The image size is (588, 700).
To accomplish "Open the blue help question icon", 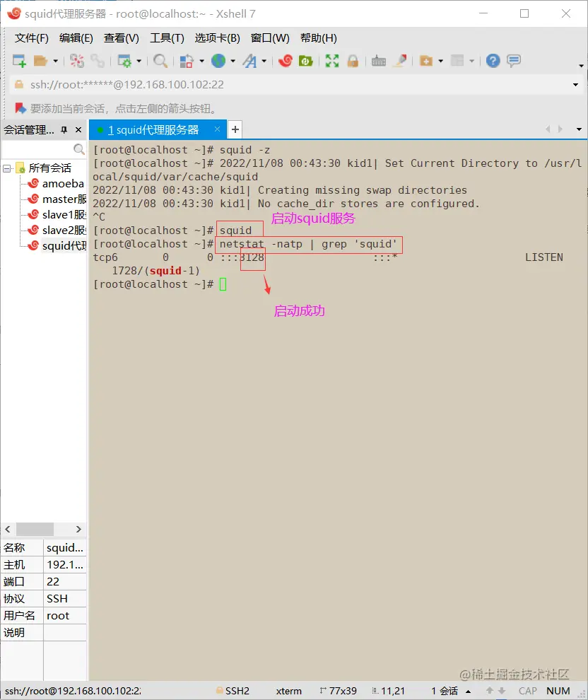I will tap(493, 61).
